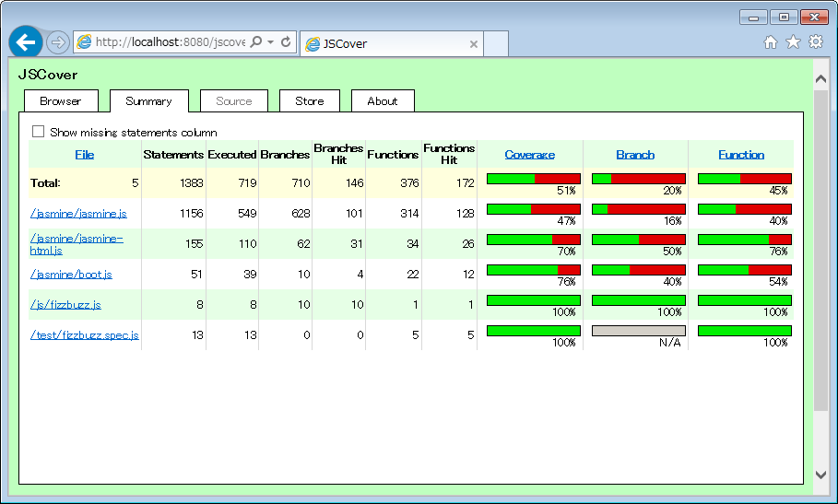Viewport: 838px width, 504px height.
Task: Click jasmine.js statements value 1156
Action: (x=192, y=214)
